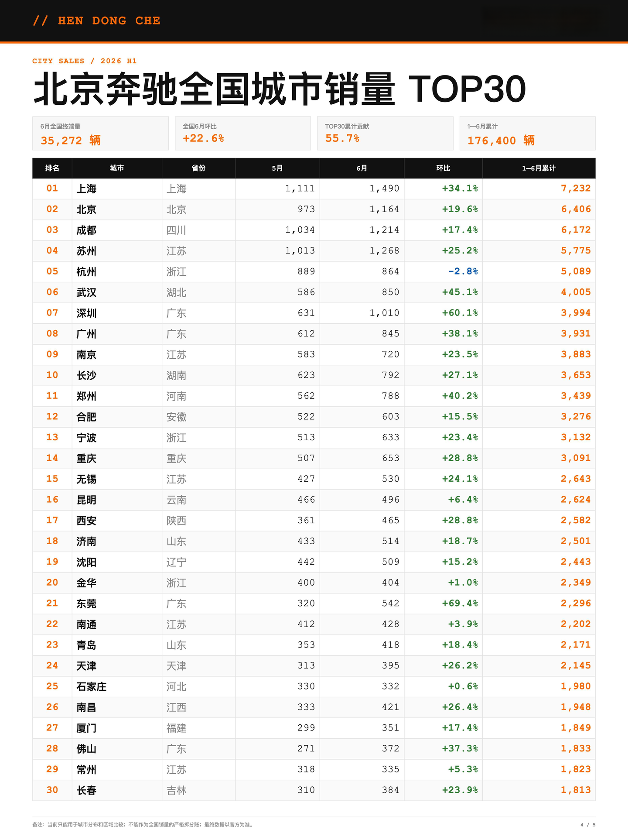This screenshot has width=628, height=840.
Task: Select the city name 合肥
Action: pos(86,417)
